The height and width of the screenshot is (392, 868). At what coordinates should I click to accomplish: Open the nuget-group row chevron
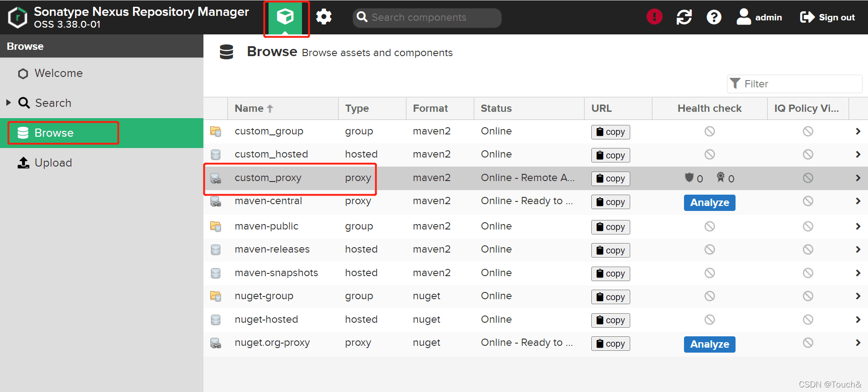[858, 296]
